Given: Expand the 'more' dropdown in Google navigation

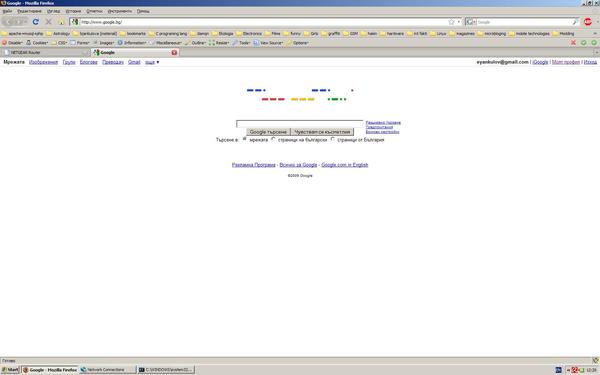Looking at the screenshot, I should point(152,62).
